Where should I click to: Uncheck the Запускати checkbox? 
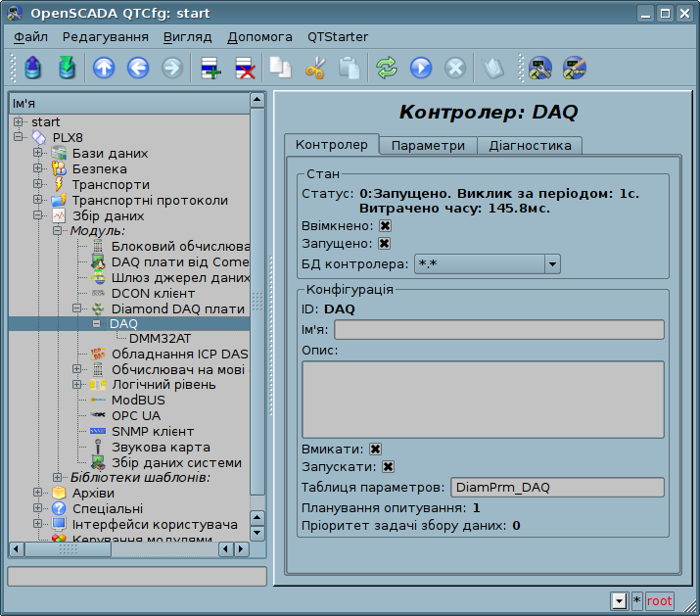[388, 467]
